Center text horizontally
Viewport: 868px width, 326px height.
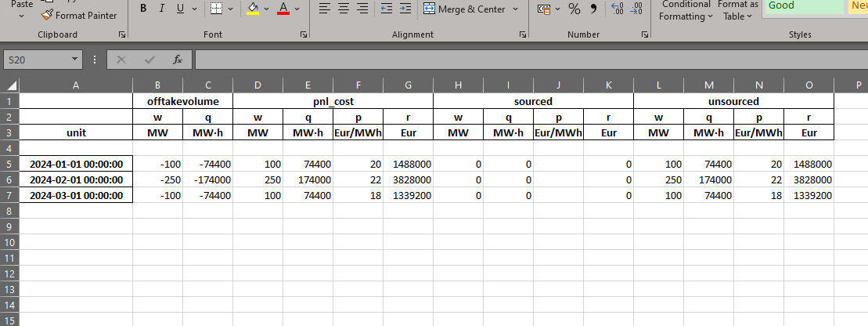pyautogui.click(x=344, y=9)
